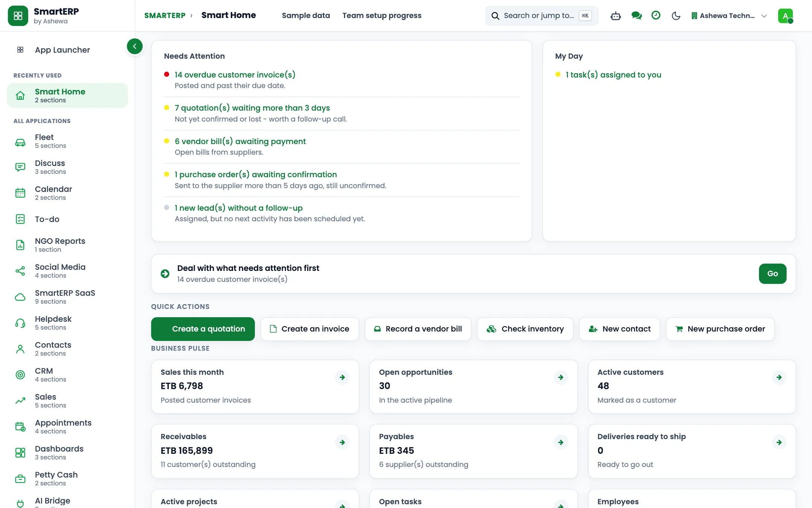This screenshot has width=812, height=508.
Task: Click the SmartERP logo icon
Action: click(x=18, y=16)
